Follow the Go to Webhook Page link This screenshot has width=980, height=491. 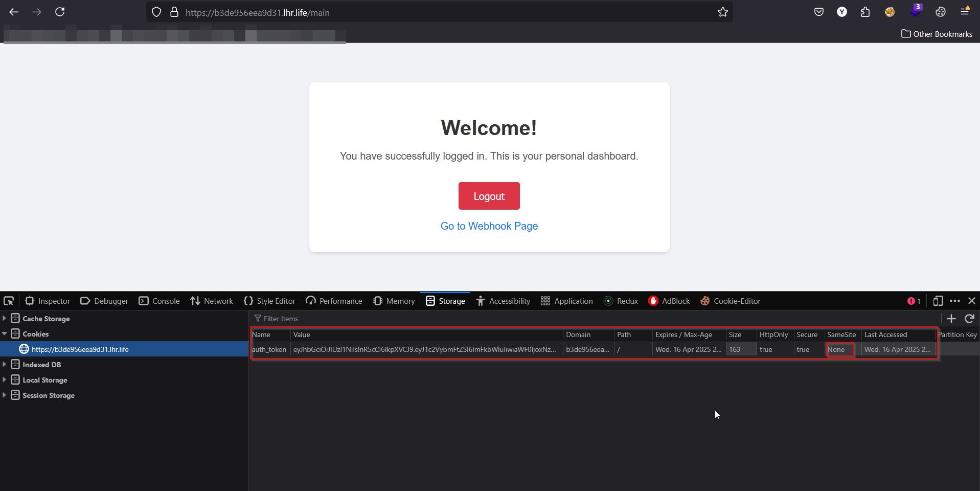[x=489, y=226]
